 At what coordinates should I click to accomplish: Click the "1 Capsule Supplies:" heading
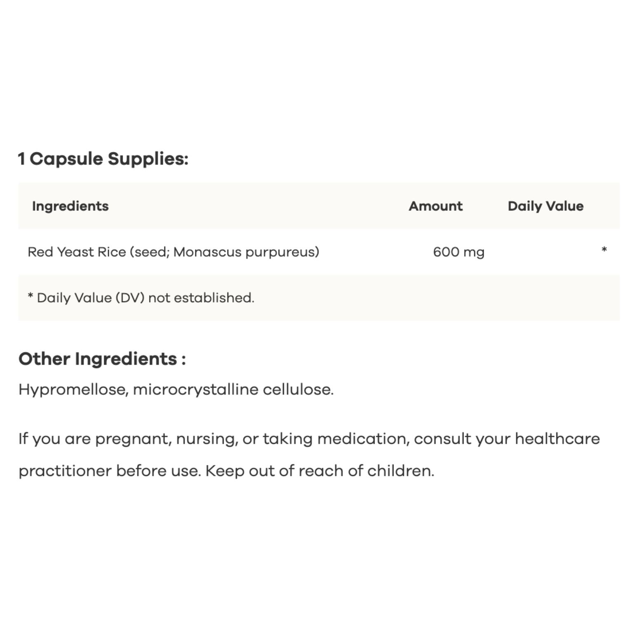[103, 159]
